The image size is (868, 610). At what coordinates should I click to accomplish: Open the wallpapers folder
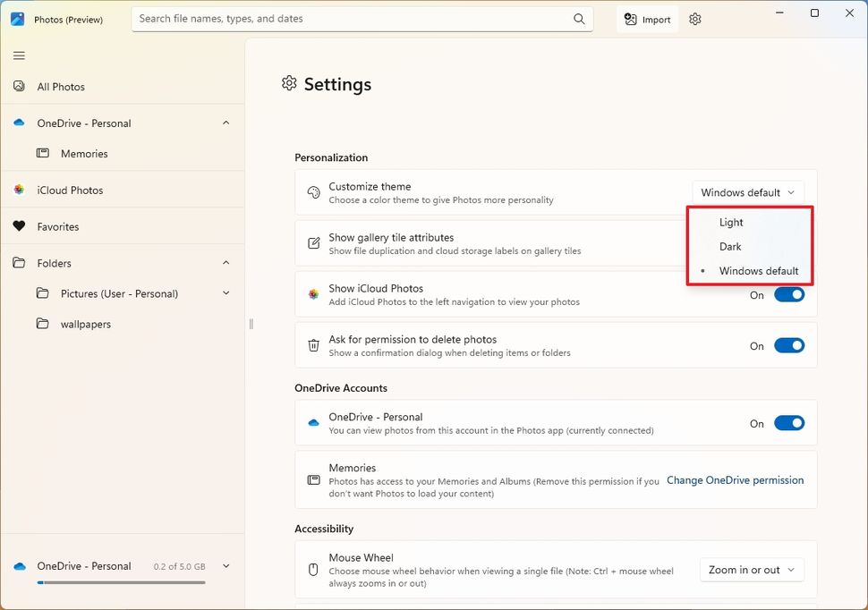(86, 324)
